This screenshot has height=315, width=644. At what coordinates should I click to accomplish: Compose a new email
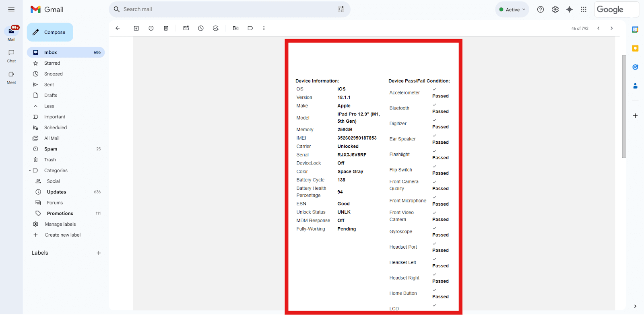50,32
